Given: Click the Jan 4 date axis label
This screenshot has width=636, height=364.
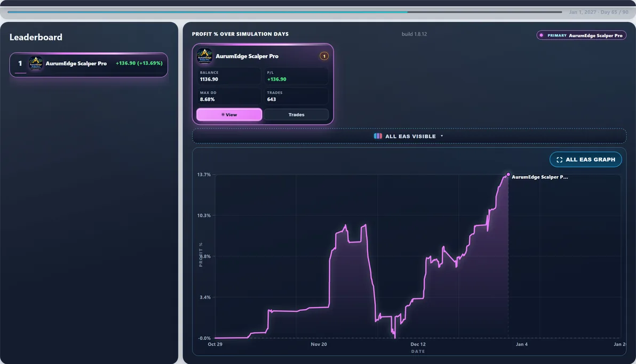Looking at the screenshot, I should pos(522,344).
